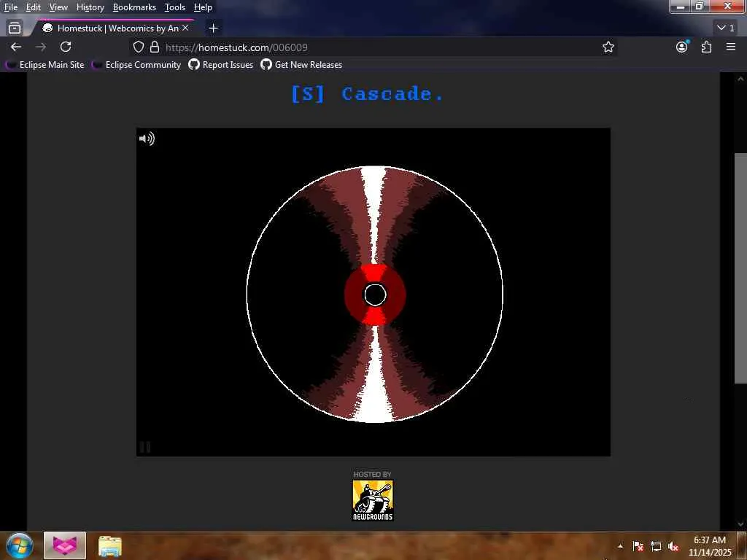Viewport: 747px width, 560px height.
Task: Show hidden system tray icons arrow
Action: [x=620, y=546]
